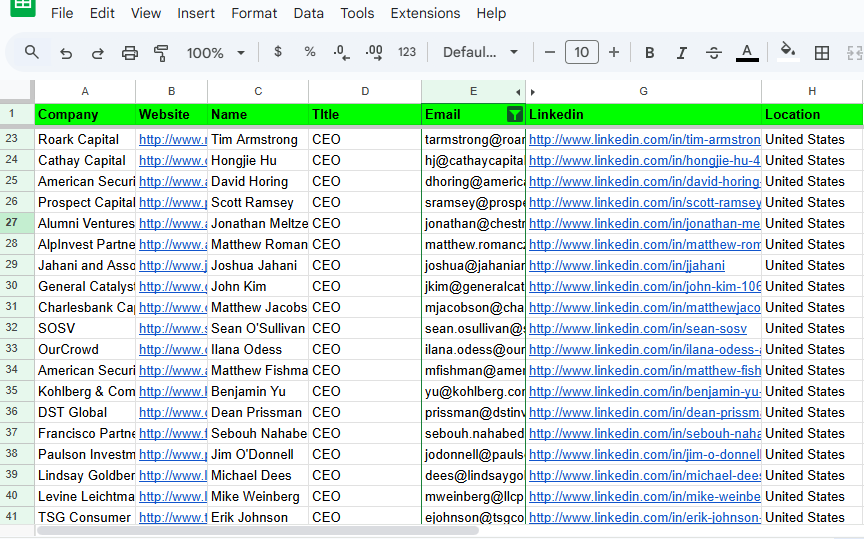Open the text color picker
Viewport: 864px width, 539px height.
747,52
